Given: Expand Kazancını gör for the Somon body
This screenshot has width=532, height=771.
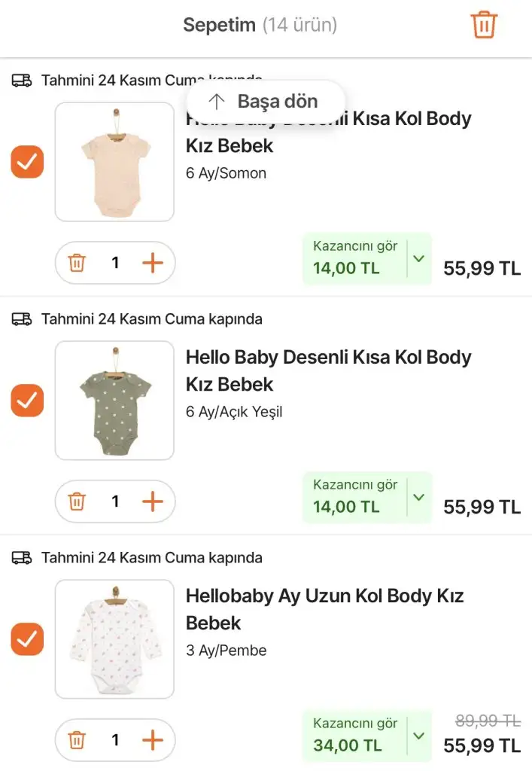Looking at the screenshot, I should pos(419,259).
